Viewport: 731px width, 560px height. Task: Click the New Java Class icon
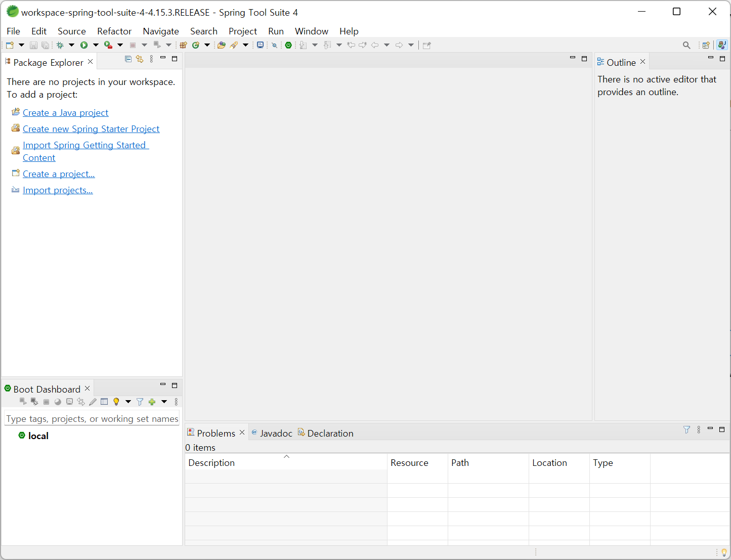tap(196, 45)
